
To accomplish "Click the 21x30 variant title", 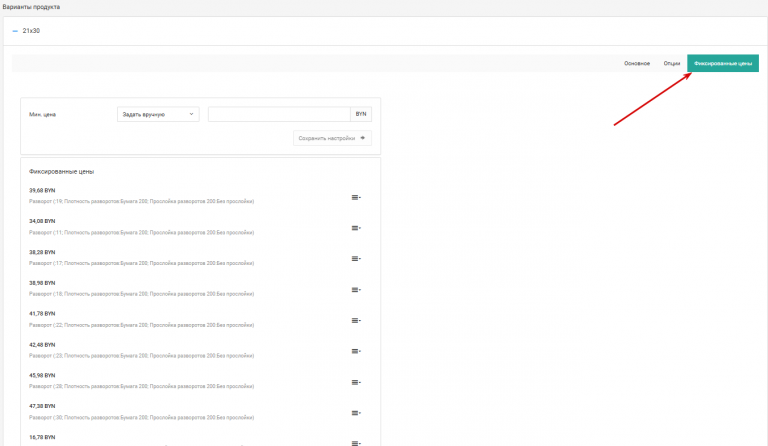I will pyautogui.click(x=31, y=31).
